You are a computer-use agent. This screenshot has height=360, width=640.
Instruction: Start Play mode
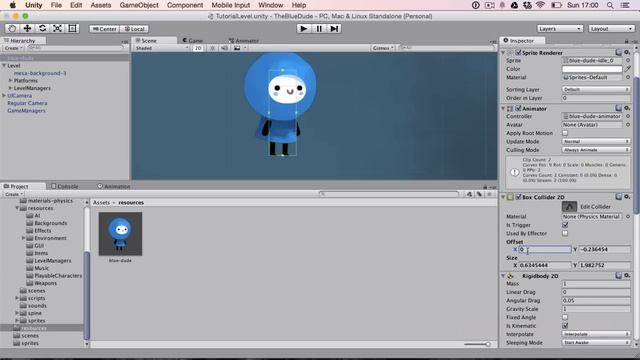click(x=304, y=29)
